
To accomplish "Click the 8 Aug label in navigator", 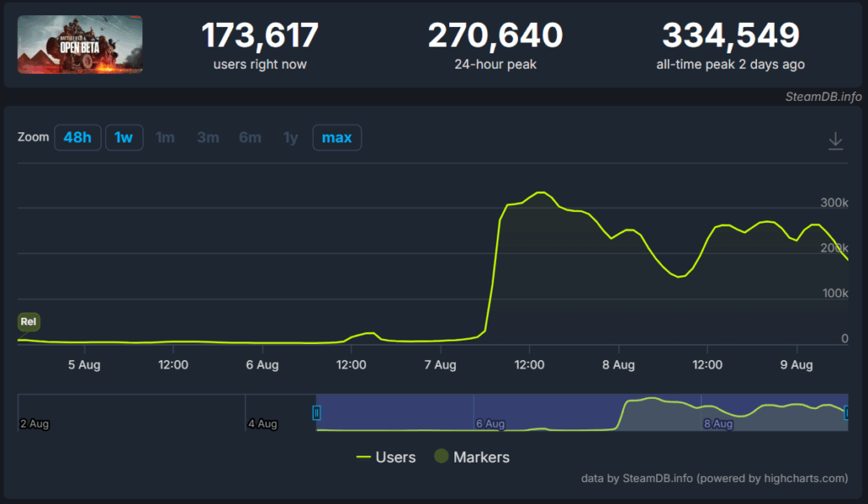I will coord(718,424).
